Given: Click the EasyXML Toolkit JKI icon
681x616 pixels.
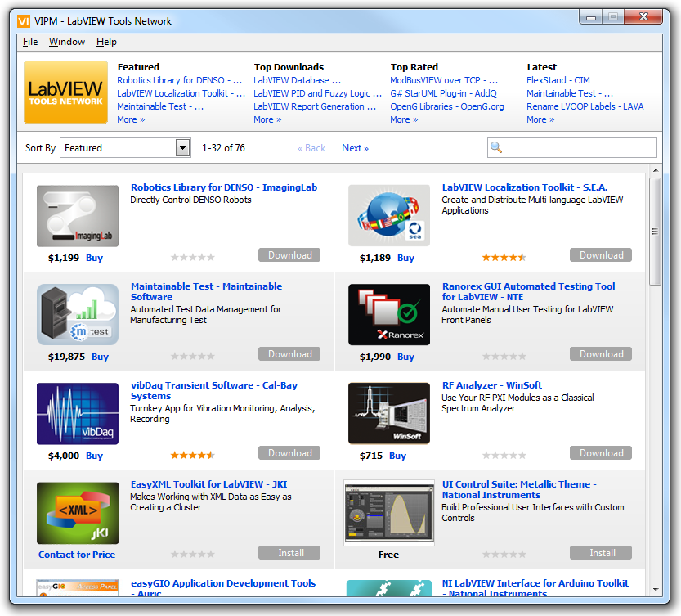Looking at the screenshot, I should click(78, 512).
